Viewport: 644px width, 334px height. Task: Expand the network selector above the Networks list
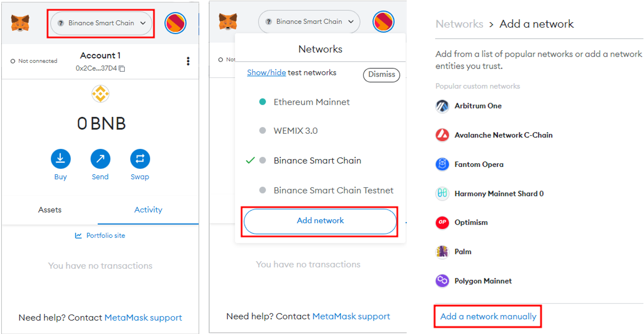pos(309,22)
